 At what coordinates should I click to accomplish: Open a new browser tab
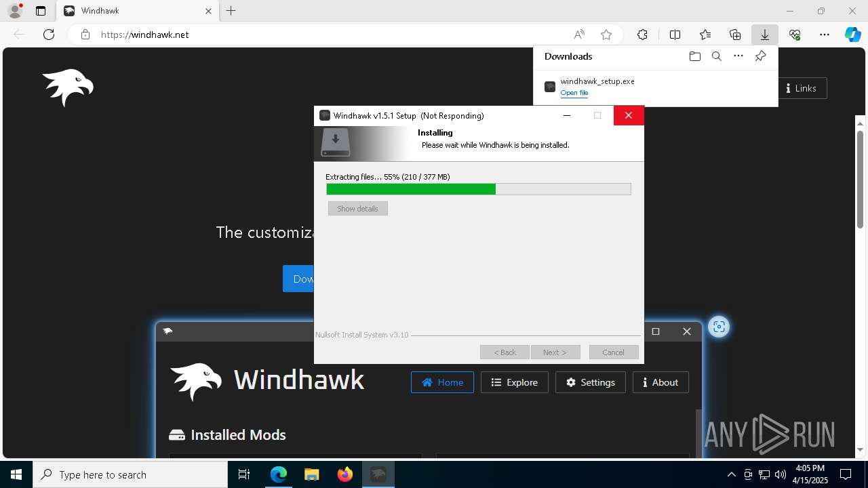pyautogui.click(x=231, y=11)
